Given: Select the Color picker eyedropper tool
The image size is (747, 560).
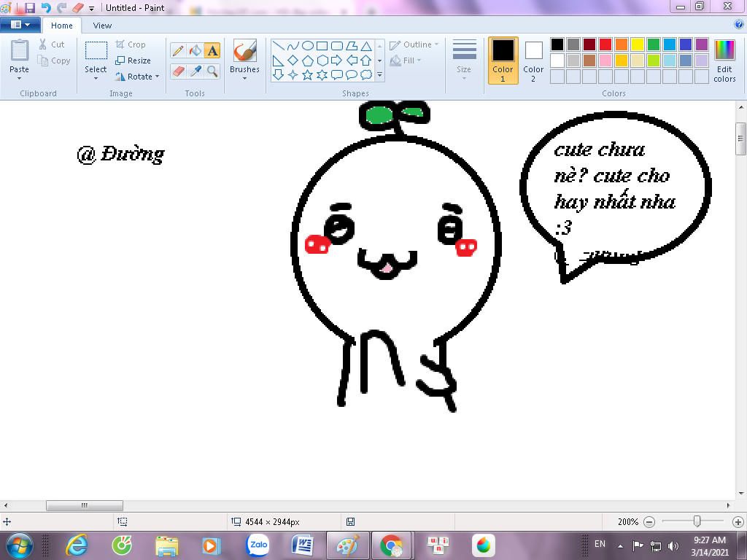Looking at the screenshot, I should 195,71.
